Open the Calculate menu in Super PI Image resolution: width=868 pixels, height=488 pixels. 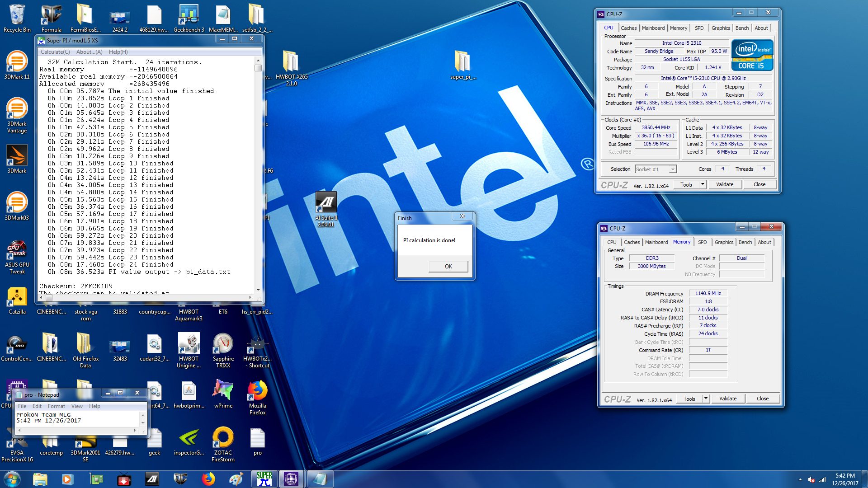pyautogui.click(x=55, y=52)
